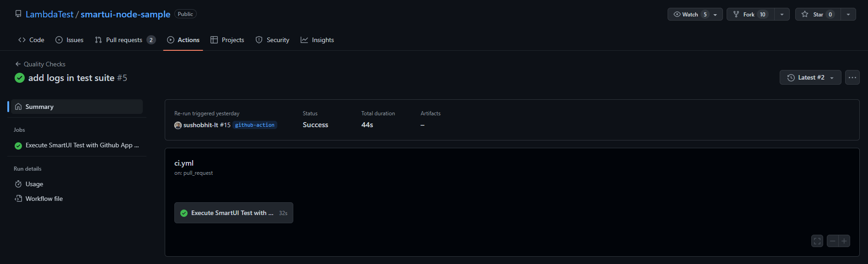This screenshot has height=264, width=868.
Task: Open Usage run details
Action: tap(34, 184)
